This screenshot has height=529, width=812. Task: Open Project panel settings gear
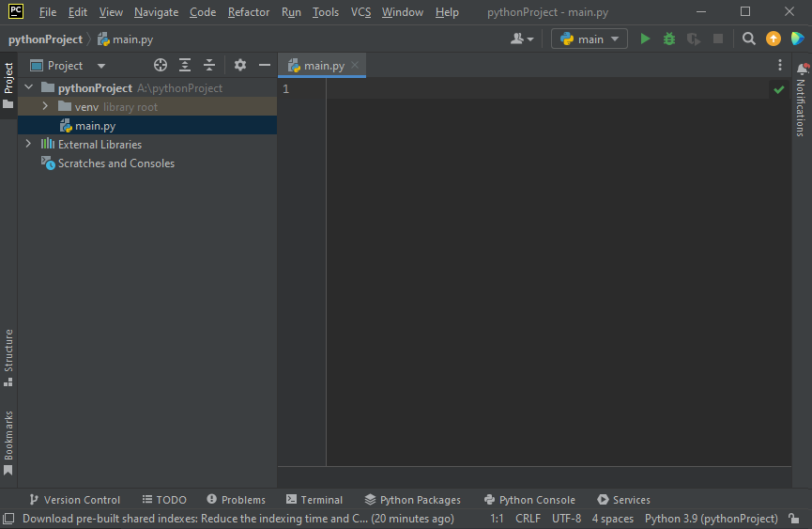[x=240, y=66]
